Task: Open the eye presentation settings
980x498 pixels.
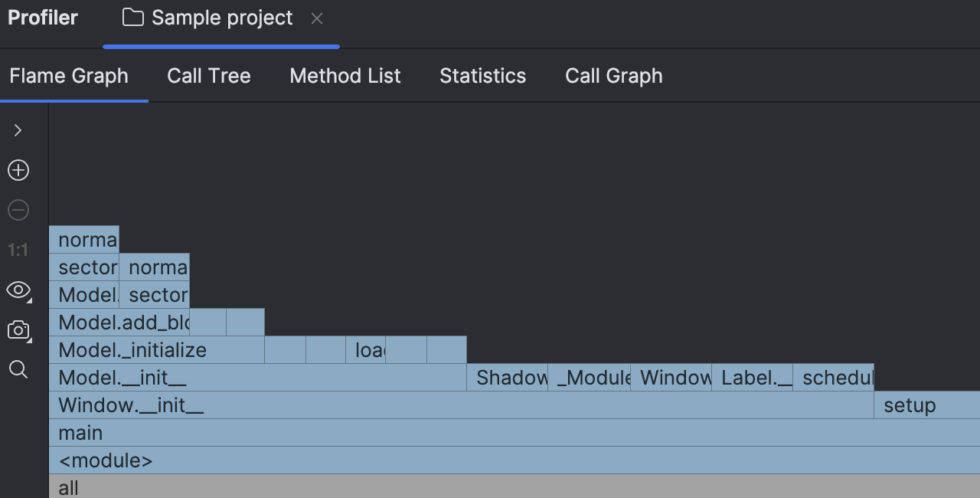Action: point(18,290)
